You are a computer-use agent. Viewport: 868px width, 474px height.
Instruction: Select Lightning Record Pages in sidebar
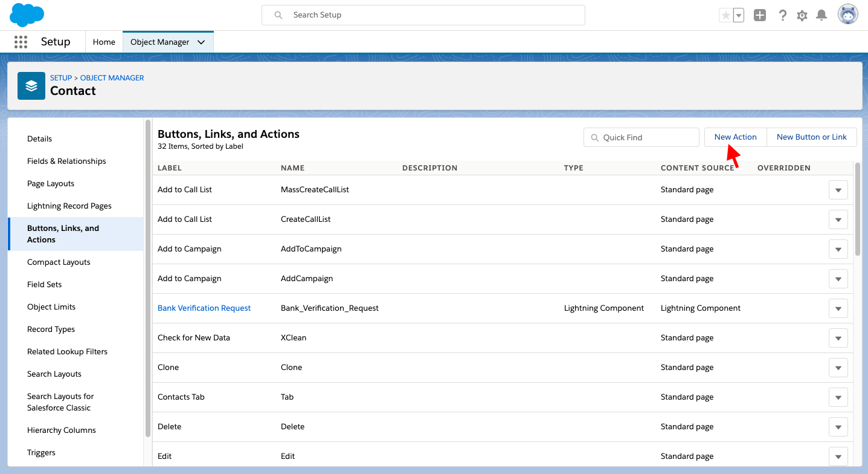tap(69, 206)
